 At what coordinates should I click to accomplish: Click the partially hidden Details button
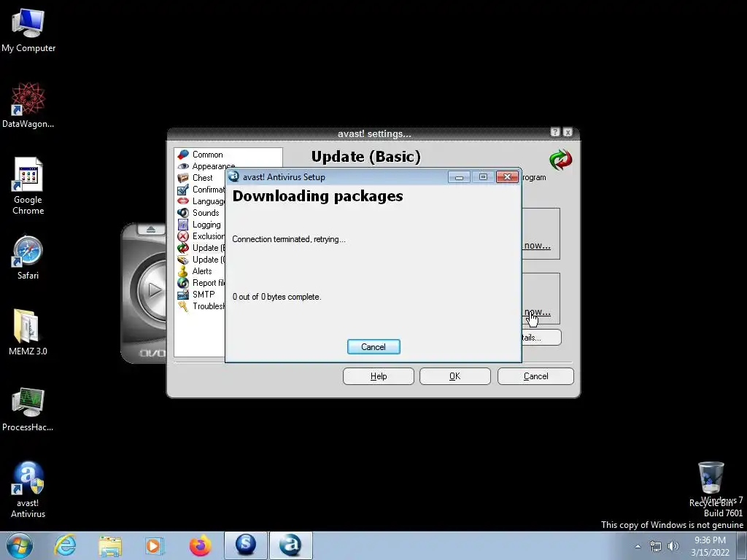(x=542, y=338)
